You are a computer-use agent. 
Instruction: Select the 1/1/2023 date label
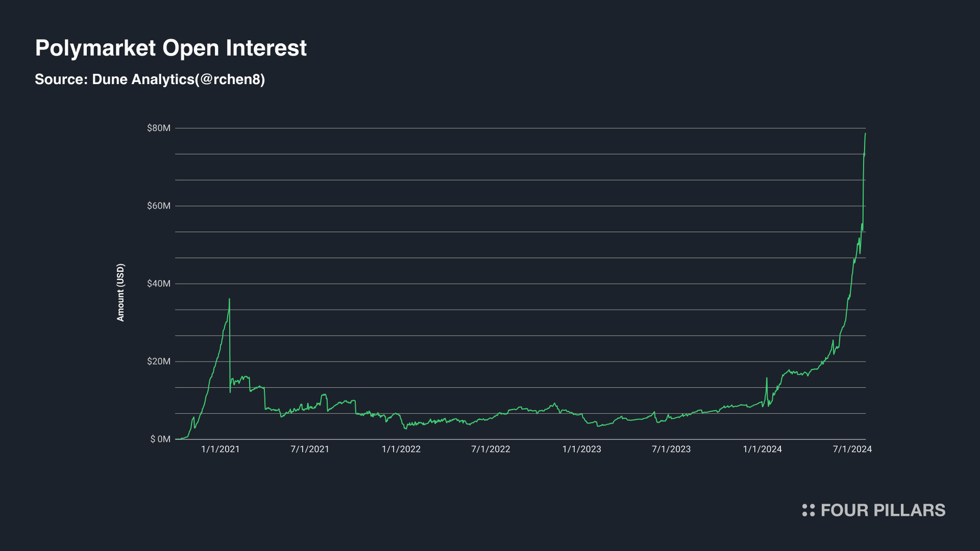[x=581, y=449]
